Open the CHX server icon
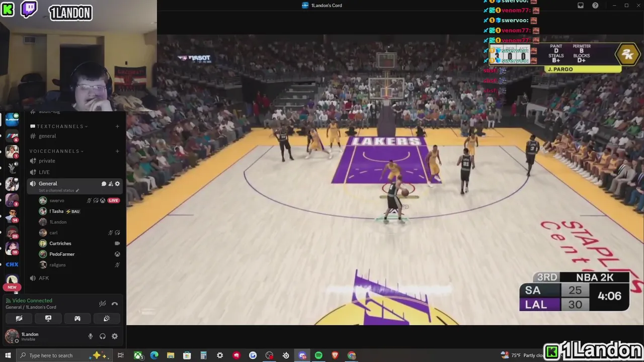 point(12,264)
